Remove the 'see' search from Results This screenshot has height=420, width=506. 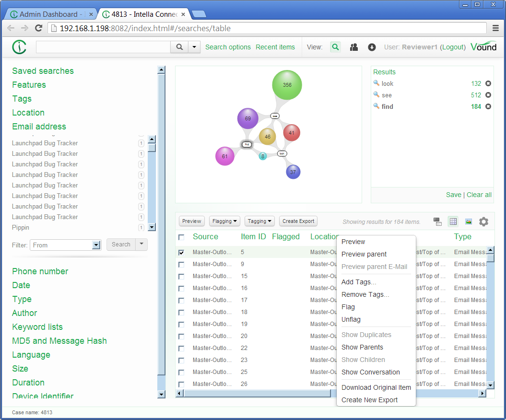pos(488,95)
